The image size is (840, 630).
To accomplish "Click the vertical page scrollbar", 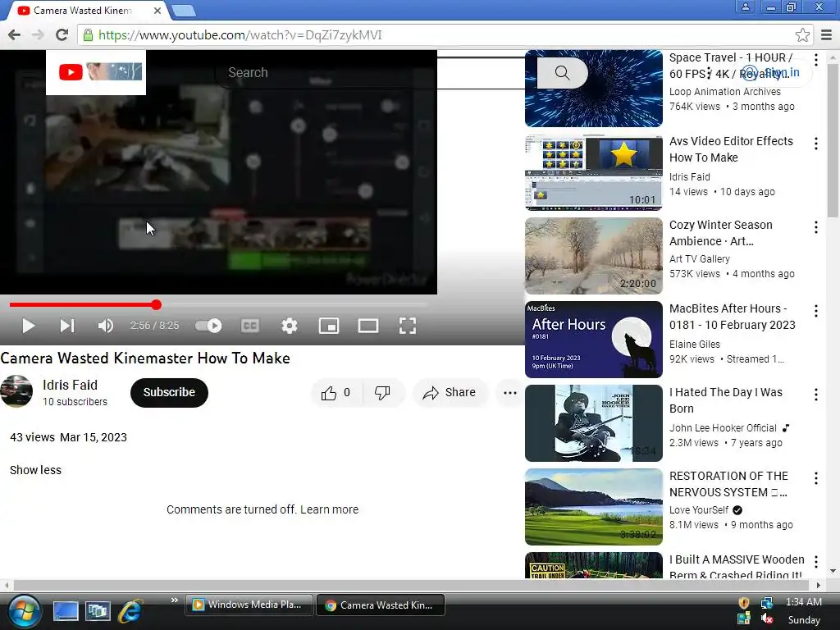I will coord(833,139).
